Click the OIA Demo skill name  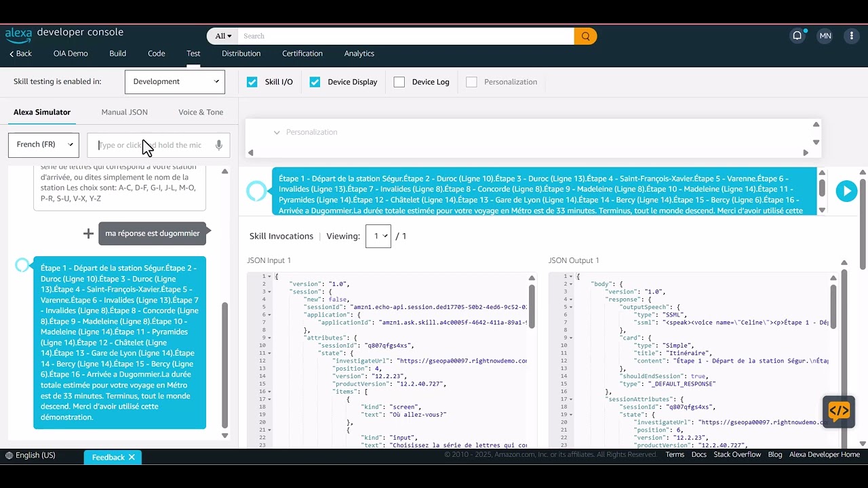71,54
